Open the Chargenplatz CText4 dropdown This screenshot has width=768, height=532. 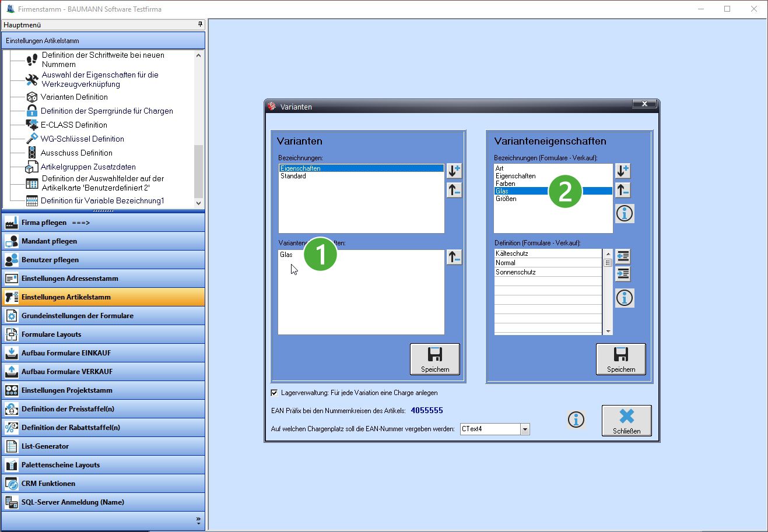pyautogui.click(x=525, y=429)
